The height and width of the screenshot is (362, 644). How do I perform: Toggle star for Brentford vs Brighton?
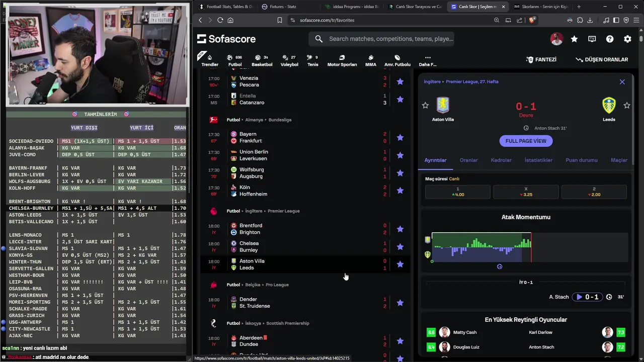[x=400, y=229]
